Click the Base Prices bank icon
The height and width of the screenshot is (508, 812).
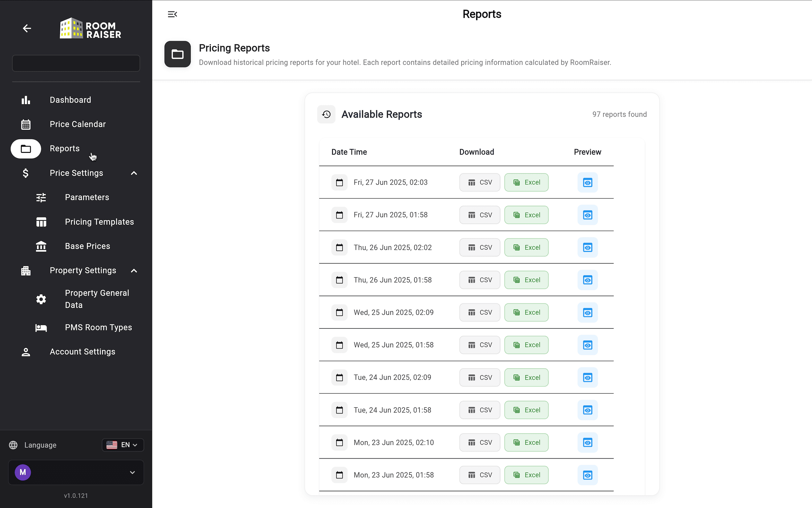pos(41,246)
